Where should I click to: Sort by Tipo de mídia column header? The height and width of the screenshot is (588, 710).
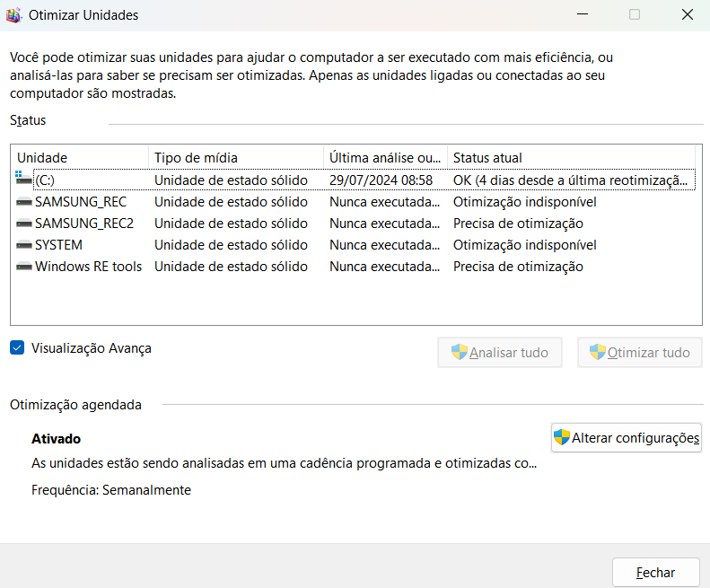pos(236,158)
